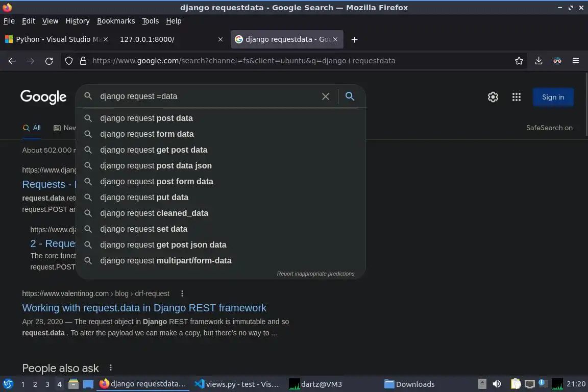
Task: Choose suggestion django request put data
Action: [x=220, y=198]
